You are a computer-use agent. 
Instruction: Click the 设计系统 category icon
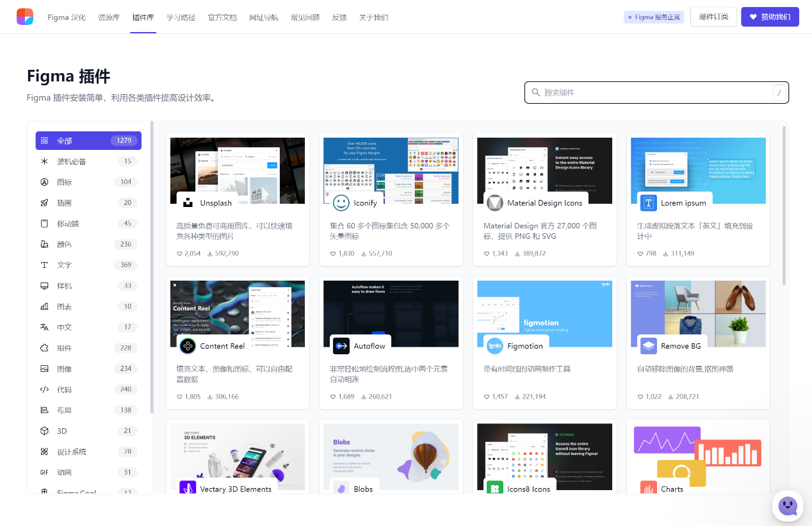tap(44, 452)
